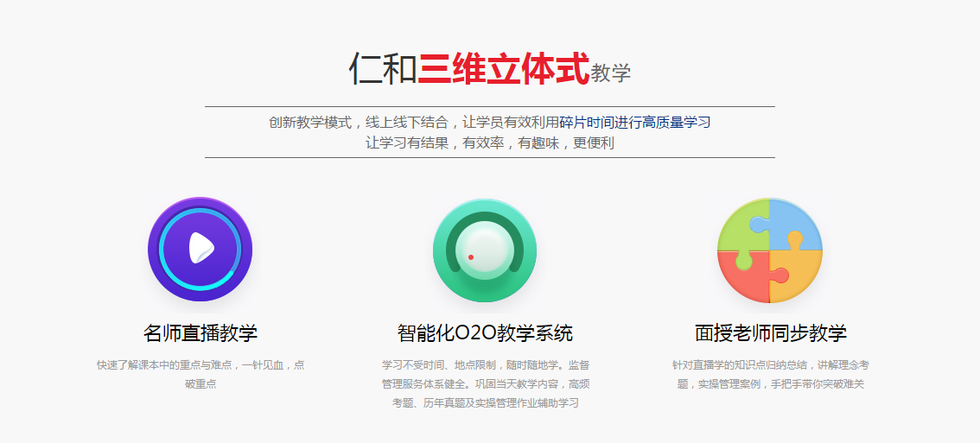Image resolution: width=980 pixels, height=443 pixels.
Task: Click the purple play button icon
Action: coord(200,250)
